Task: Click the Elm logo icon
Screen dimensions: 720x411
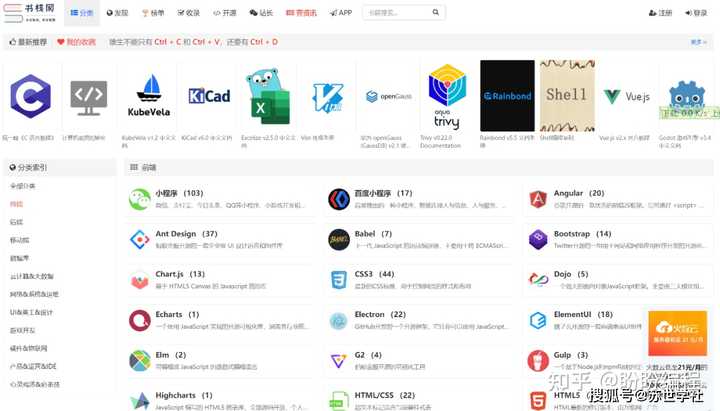Action: [x=140, y=360]
